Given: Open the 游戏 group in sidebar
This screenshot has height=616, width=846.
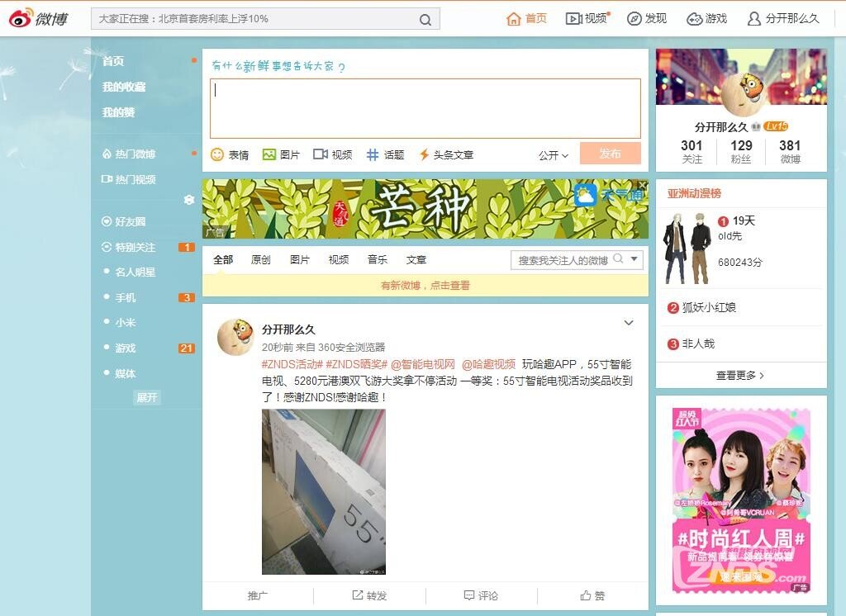Looking at the screenshot, I should pyautogui.click(x=126, y=348).
